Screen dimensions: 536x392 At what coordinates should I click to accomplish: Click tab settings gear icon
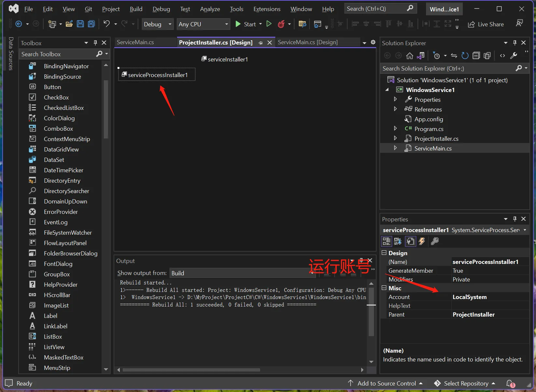pyautogui.click(x=373, y=42)
